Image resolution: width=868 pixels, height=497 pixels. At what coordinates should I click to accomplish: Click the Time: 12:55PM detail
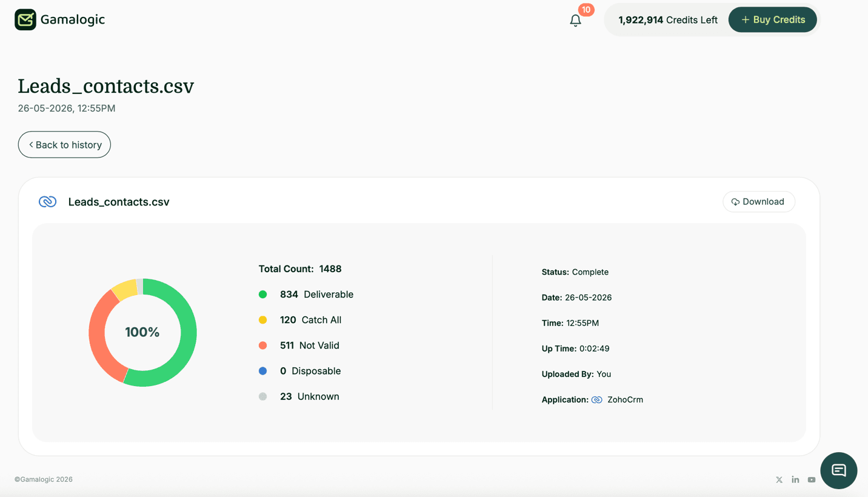(x=570, y=323)
